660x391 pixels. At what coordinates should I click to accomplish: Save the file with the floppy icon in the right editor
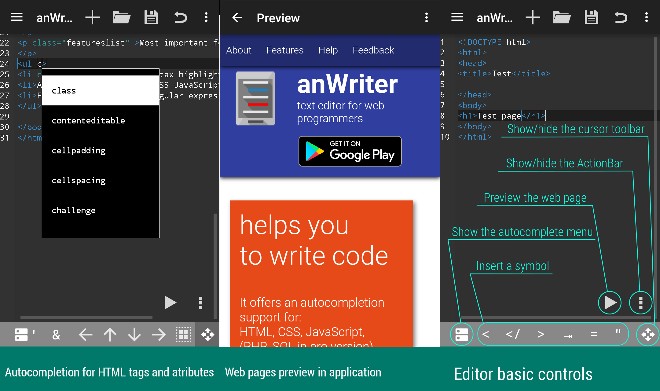click(x=591, y=17)
